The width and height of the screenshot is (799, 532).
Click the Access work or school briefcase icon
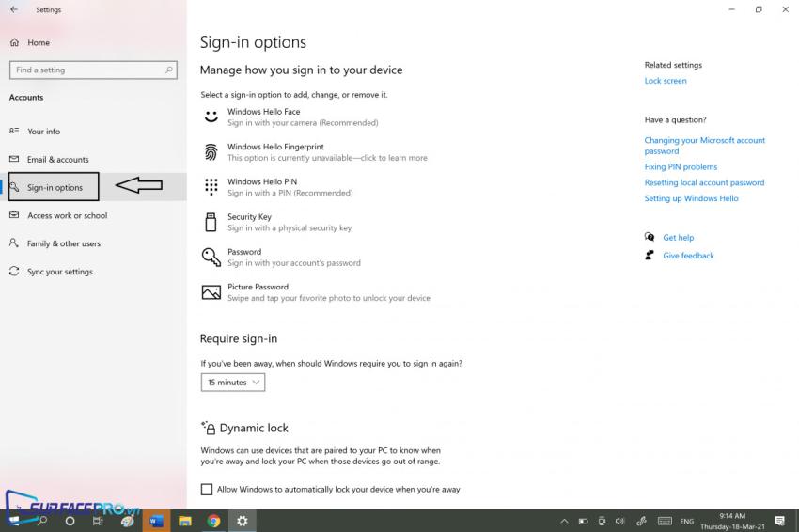[14, 215]
